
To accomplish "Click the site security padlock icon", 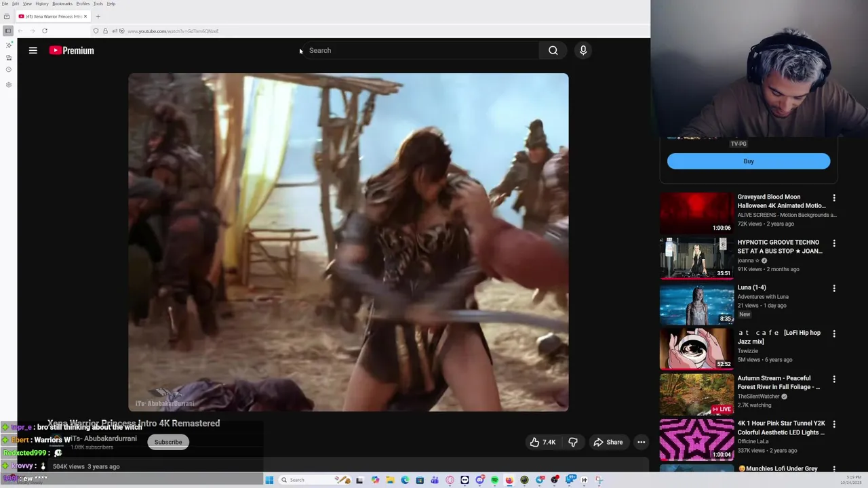I will 105,30.
